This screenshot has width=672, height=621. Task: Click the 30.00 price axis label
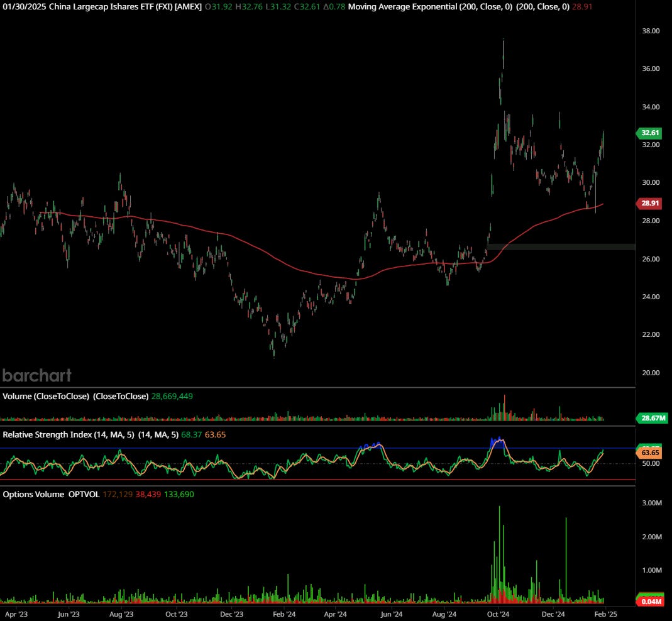click(x=651, y=182)
